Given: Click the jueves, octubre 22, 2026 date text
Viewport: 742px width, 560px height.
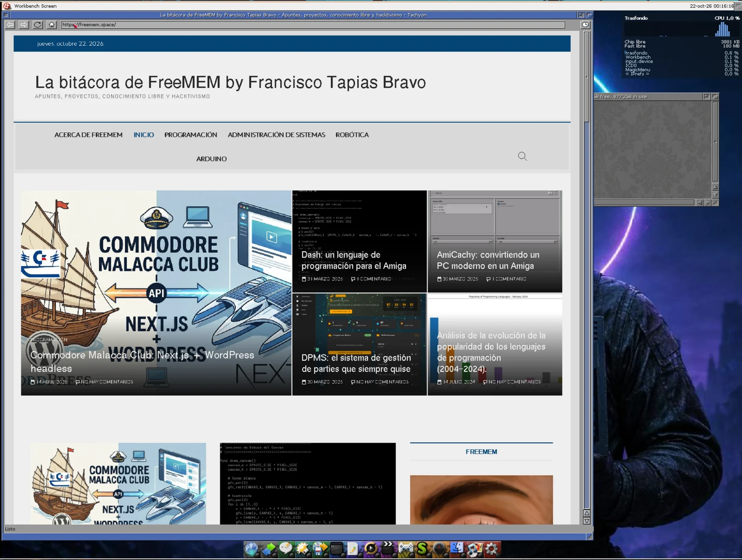Looking at the screenshot, I should click(x=70, y=44).
